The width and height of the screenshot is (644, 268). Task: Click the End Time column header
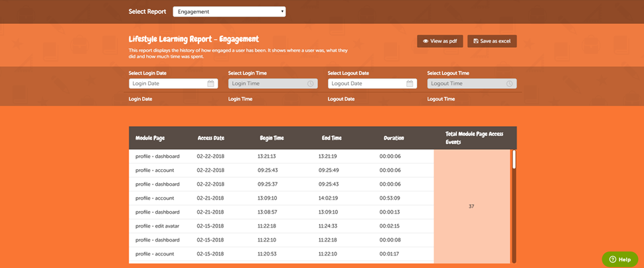tap(332, 138)
